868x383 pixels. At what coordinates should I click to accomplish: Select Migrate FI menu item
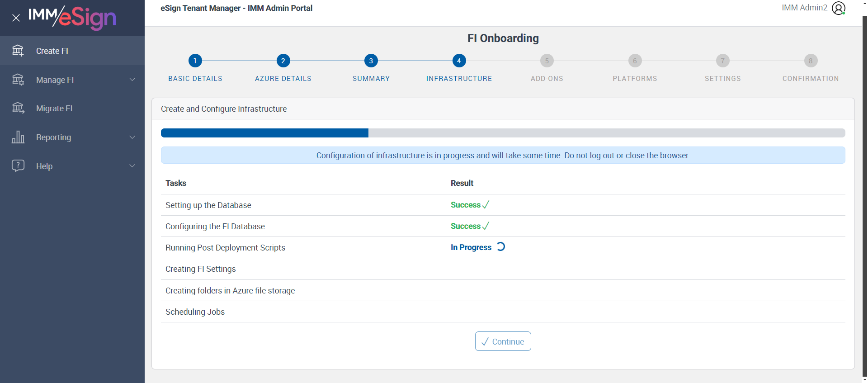pos(72,109)
